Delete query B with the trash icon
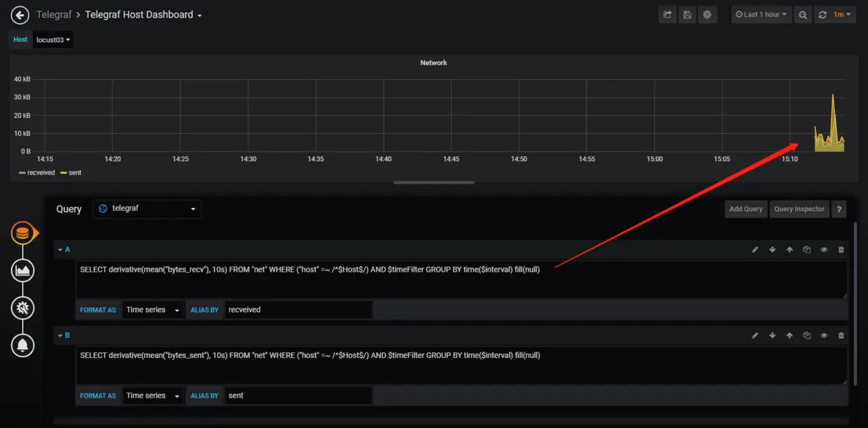This screenshot has width=868, height=428. click(x=841, y=336)
